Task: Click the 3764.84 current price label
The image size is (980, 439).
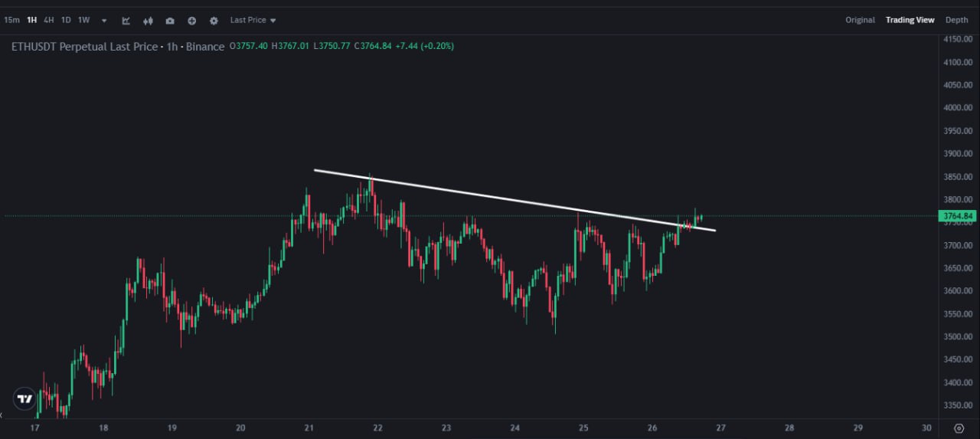Action: pos(958,216)
